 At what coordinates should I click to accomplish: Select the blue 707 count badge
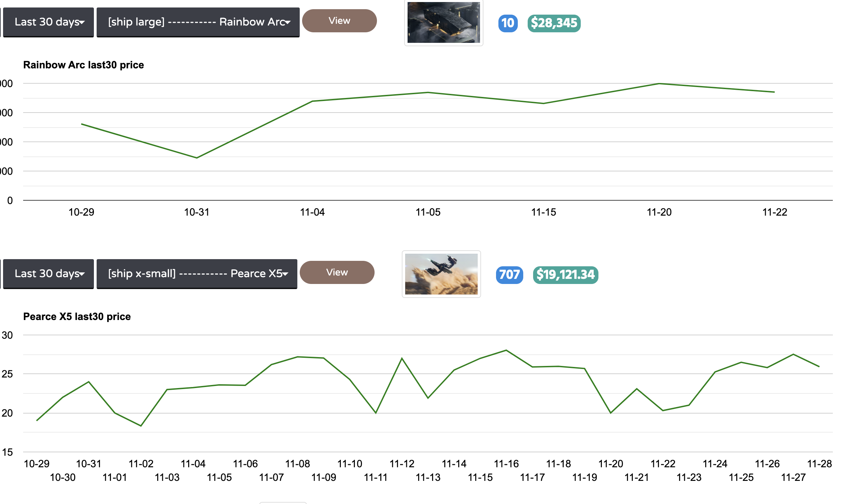pos(509,275)
